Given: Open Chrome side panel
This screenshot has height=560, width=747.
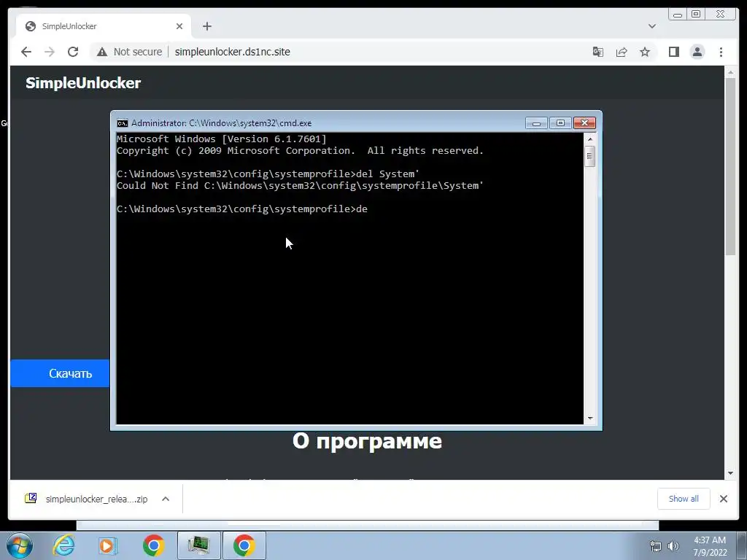Looking at the screenshot, I should tap(673, 52).
